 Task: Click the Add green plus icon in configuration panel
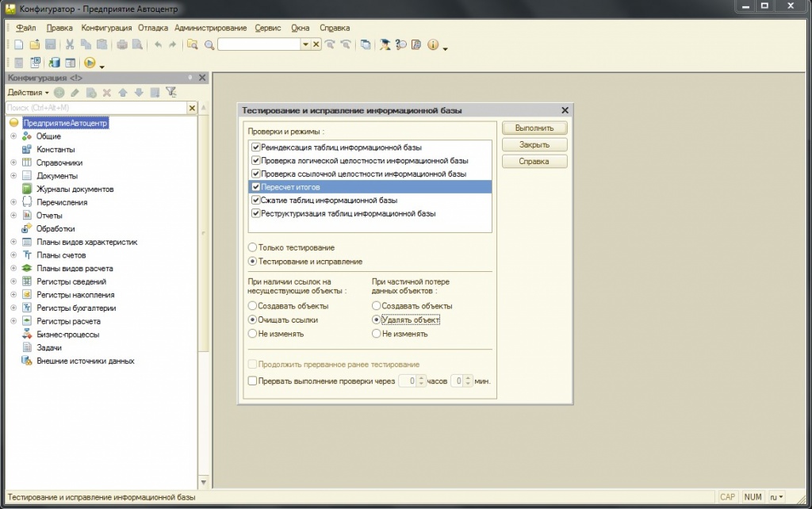[59, 93]
